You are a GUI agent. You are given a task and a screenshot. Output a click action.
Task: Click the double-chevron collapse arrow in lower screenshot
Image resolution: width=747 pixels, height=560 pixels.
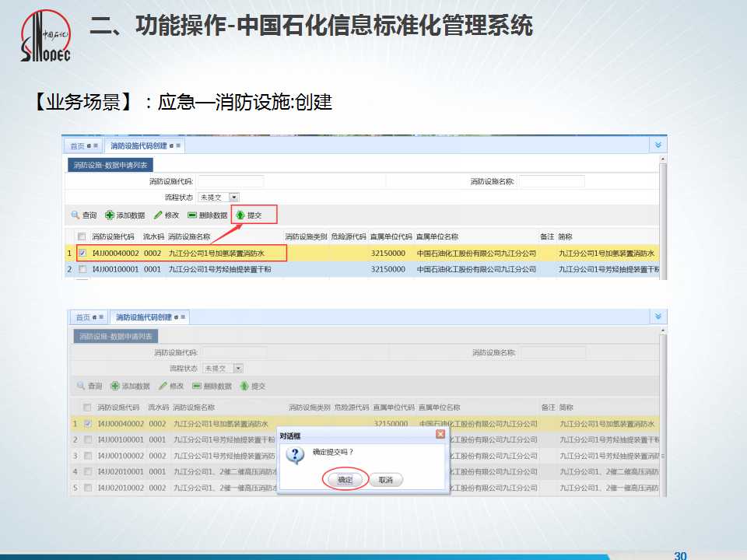(x=658, y=317)
